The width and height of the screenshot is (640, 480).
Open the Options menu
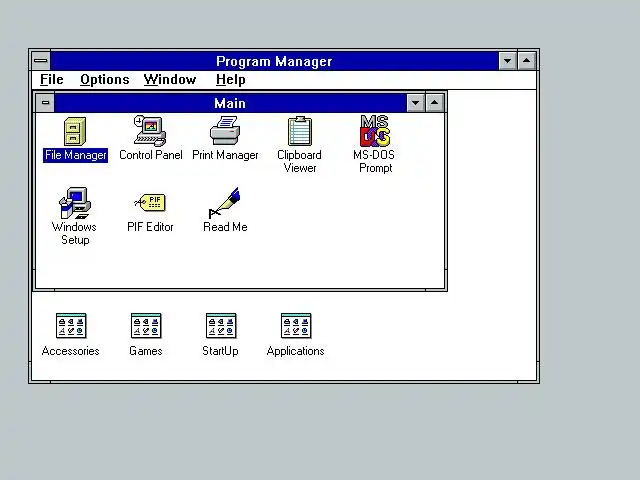tap(105, 80)
